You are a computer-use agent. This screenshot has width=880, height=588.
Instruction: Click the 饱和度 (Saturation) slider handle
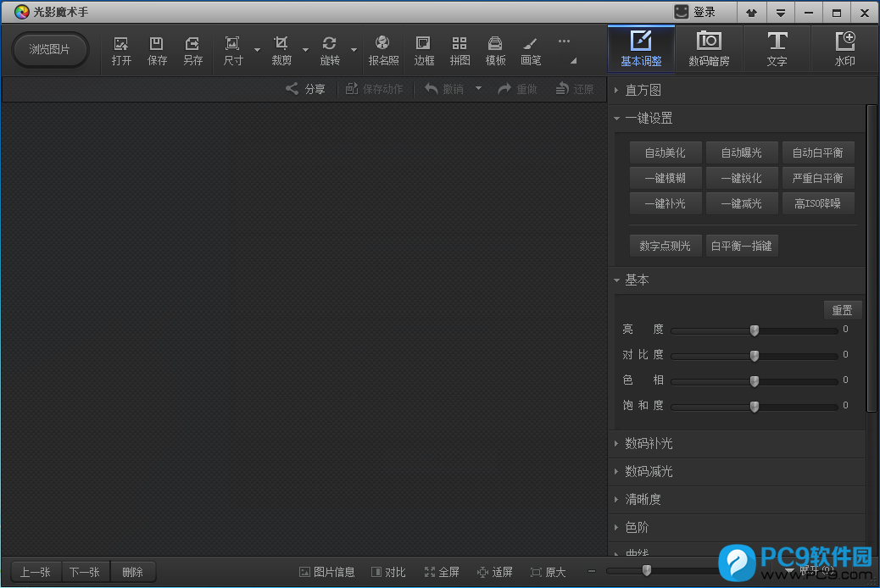[x=755, y=406]
